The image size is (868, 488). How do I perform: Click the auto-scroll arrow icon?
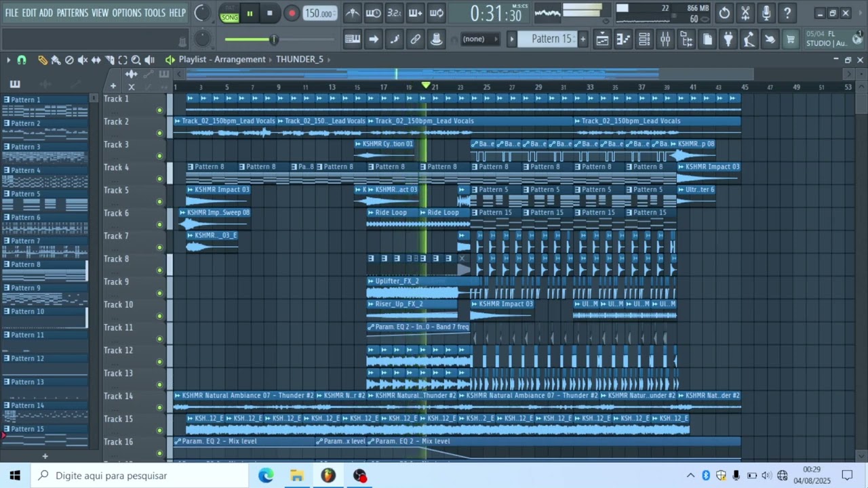click(x=374, y=39)
